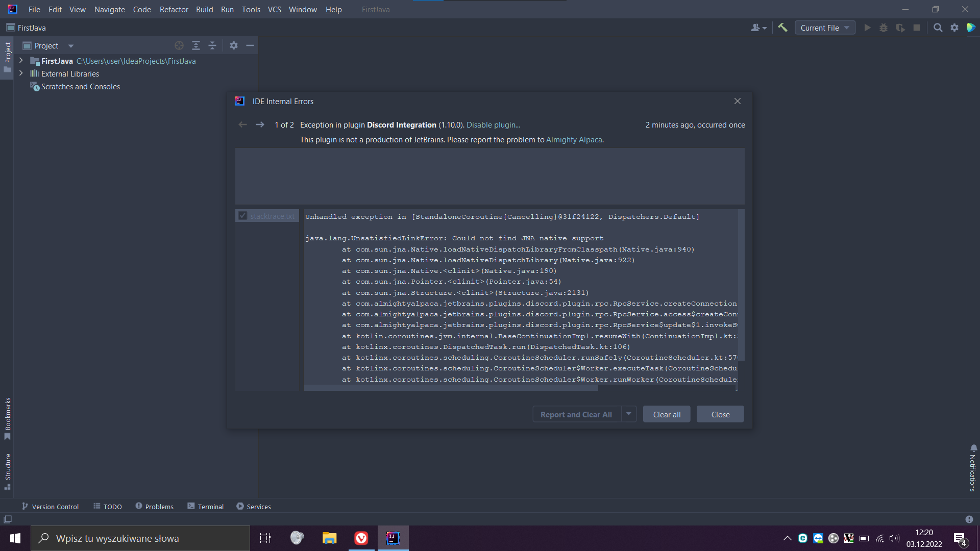Hide the Project tool window with minimize icon
The height and width of the screenshot is (551, 980).
(250, 45)
